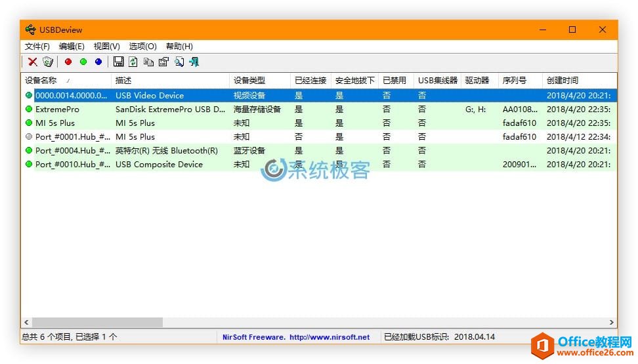Sort by the 驱动器 column header
The image size is (638, 364).
[480, 81]
